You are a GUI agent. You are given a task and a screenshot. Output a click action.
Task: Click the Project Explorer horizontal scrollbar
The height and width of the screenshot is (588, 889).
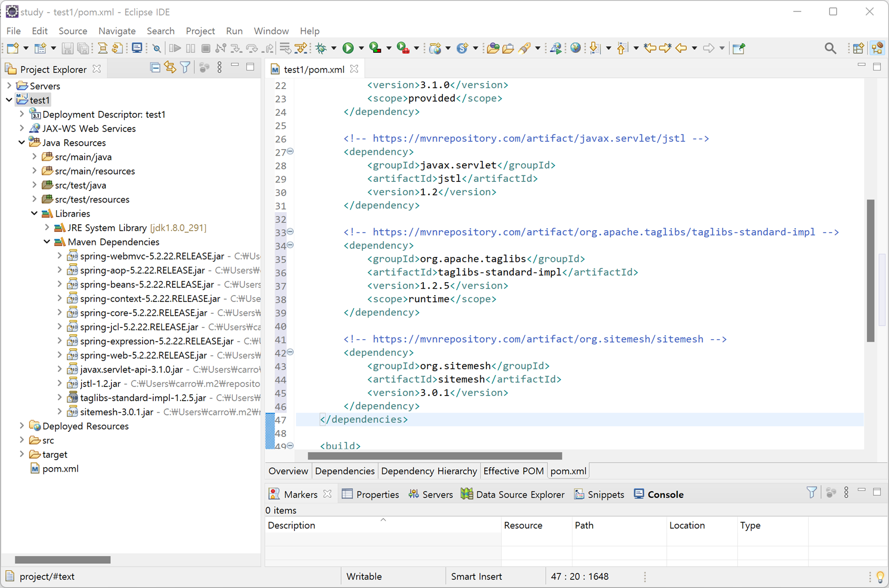pos(62,560)
